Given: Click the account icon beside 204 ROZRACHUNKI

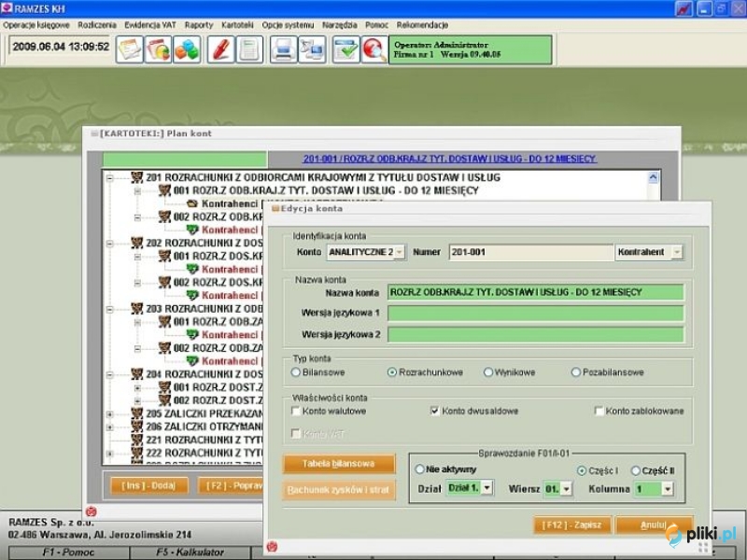Looking at the screenshot, I should point(137,374).
